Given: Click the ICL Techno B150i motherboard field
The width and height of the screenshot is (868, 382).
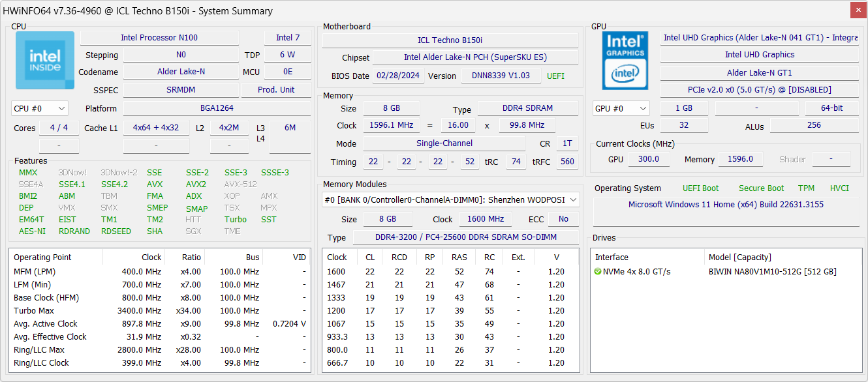Looking at the screenshot, I should coord(450,40).
